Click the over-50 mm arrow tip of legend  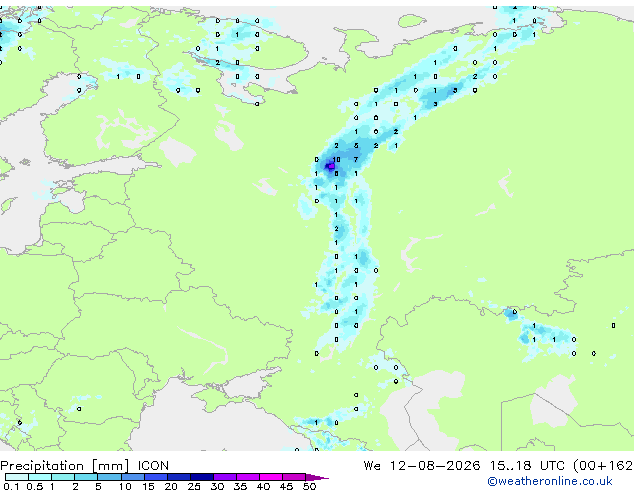(317, 477)
